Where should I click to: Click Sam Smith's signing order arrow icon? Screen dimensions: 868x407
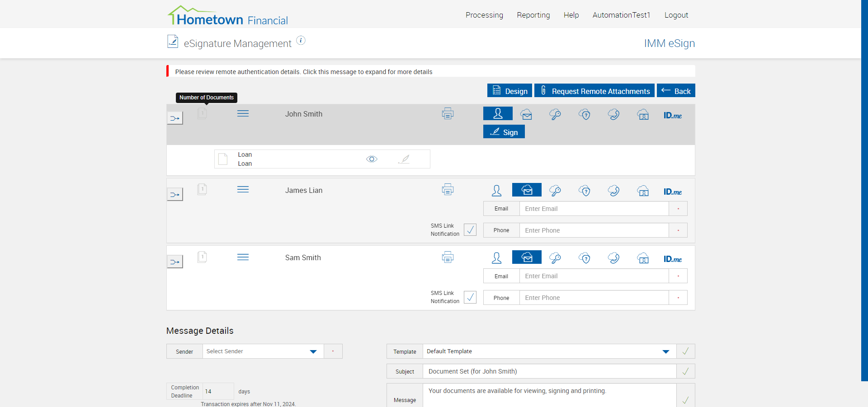point(175,262)
